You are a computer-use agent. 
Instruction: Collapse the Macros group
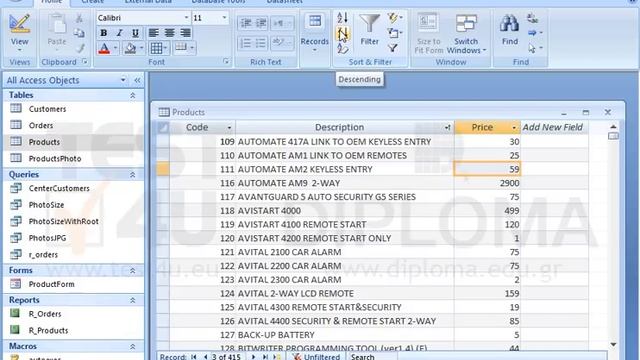(x=133, y=347)
